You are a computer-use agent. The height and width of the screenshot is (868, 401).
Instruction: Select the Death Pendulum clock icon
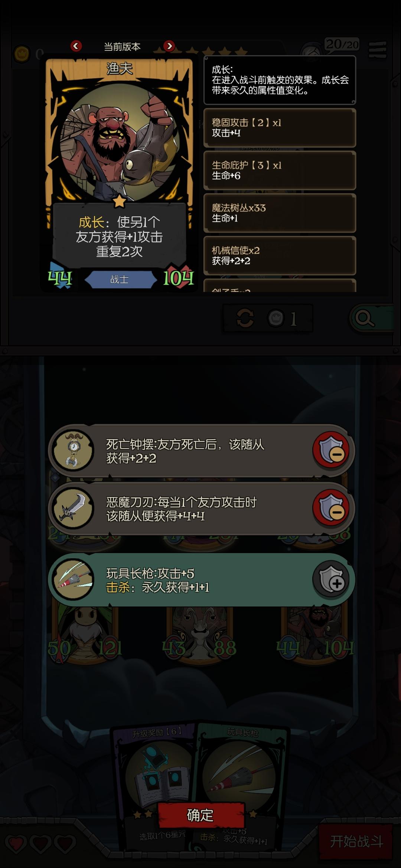point(74,450)
